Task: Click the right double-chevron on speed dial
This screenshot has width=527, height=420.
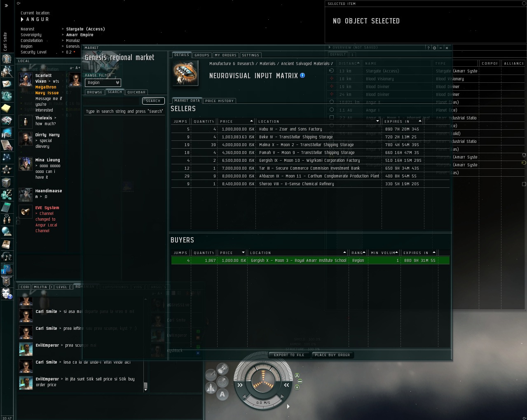Action: tap(286, 385)
